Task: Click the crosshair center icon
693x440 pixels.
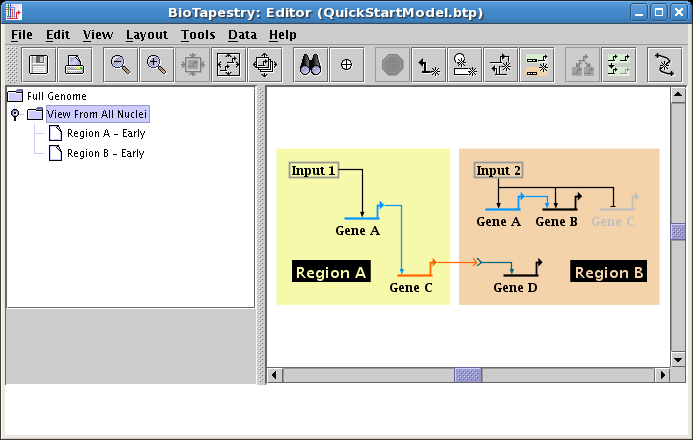Action: [x=347, y=65]
